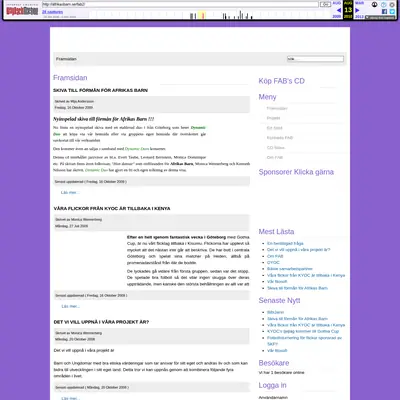This screenshot has width=400, height=400.
Task: Click the Wayback URL input field
Action: (x=180, y=4)
